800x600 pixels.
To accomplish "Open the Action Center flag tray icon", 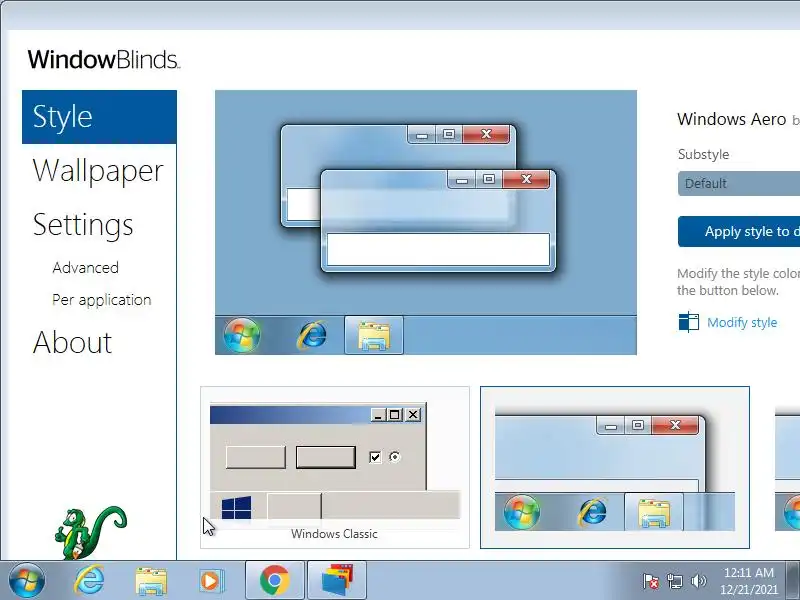I will [x=651, y=581].
